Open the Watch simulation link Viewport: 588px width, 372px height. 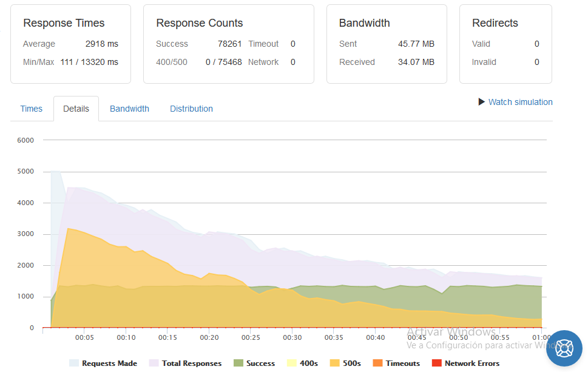tap(520, 102)
